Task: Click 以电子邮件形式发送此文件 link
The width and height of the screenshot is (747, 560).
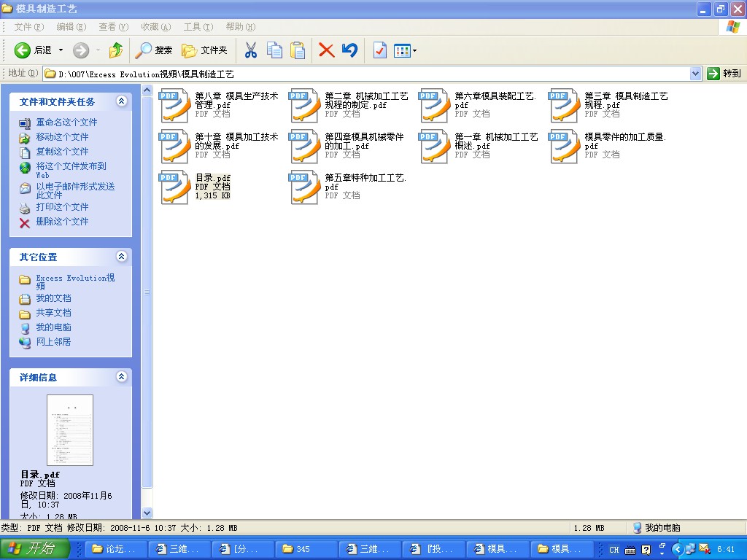Action: pos(75,190)
